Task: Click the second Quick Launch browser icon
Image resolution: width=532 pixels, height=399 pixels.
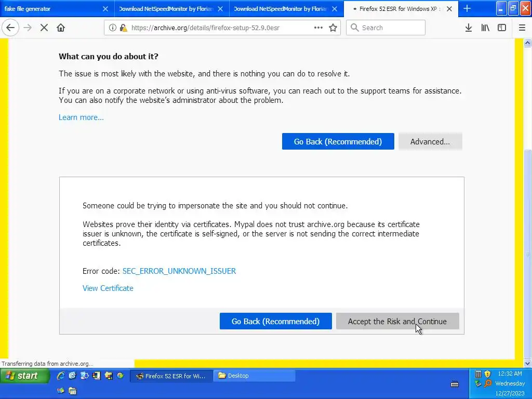Action: 72,376
